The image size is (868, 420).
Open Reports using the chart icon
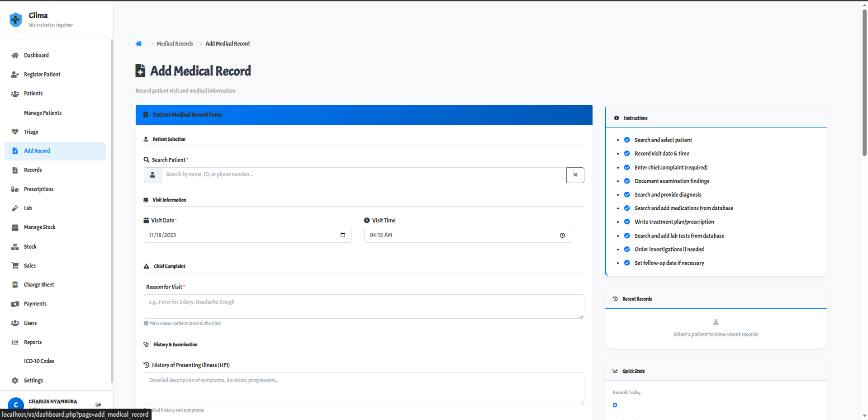15,342
